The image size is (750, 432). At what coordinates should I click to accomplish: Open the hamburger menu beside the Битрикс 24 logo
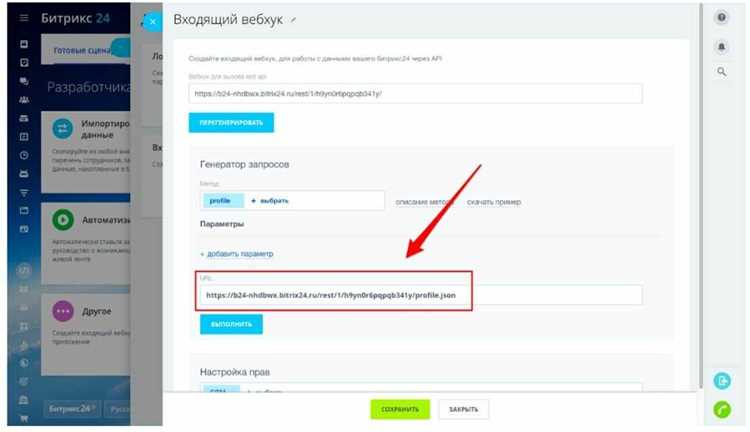pyautogui.click(x=24, y=18)
